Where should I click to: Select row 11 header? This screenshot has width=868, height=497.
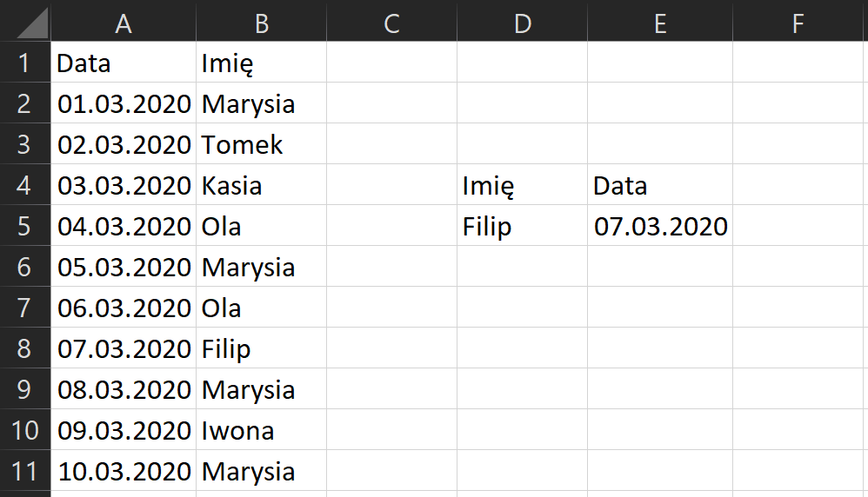24,472
